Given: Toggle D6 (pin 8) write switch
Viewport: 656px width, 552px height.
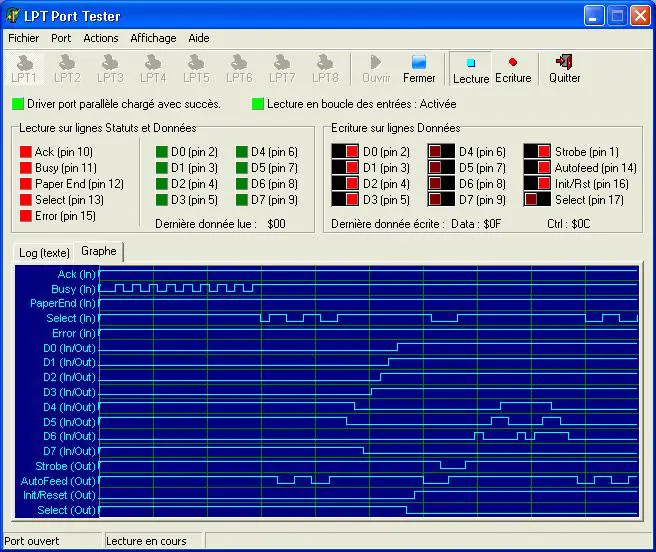Looking at the screenshot, I should [x=441, y=183].
